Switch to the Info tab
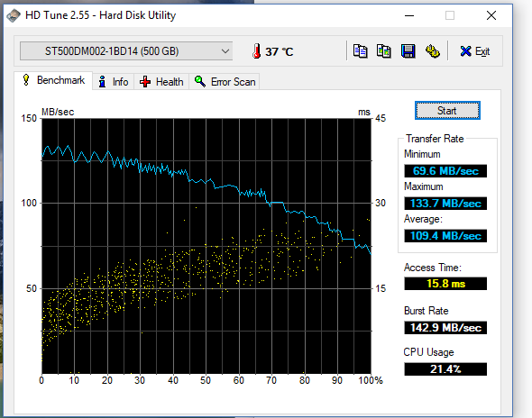 pyautogui.click(x=114, y=82)
